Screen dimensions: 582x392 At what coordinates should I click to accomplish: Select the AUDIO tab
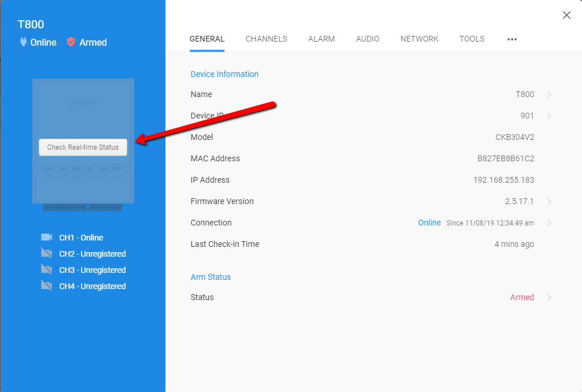tap(367, 39)
